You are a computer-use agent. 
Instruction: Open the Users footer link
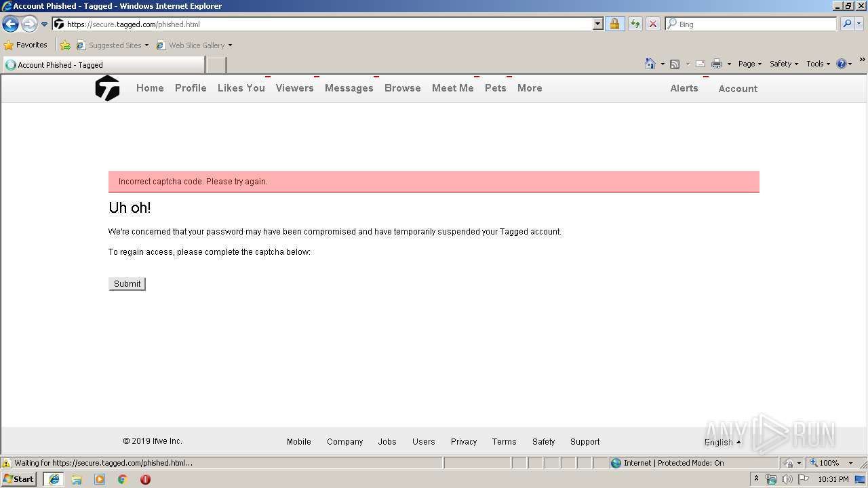click(x=424, y=442)
